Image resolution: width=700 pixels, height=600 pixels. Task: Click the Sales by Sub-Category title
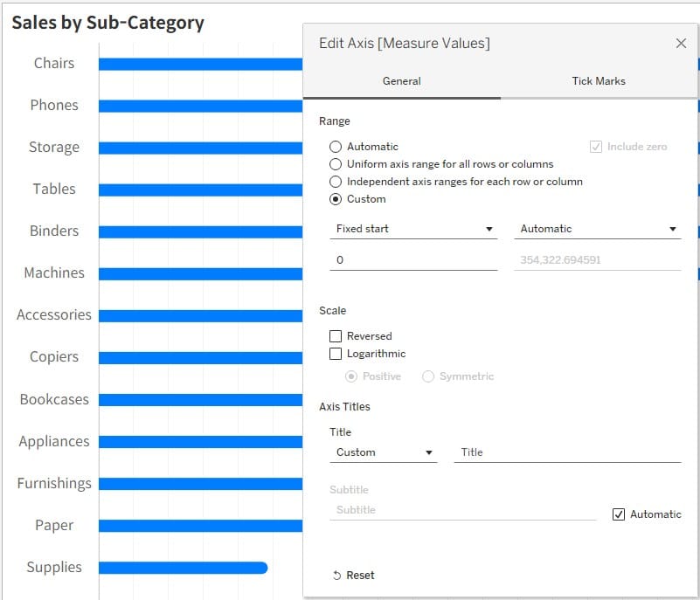pyautogui.click(x=107, y=23)
